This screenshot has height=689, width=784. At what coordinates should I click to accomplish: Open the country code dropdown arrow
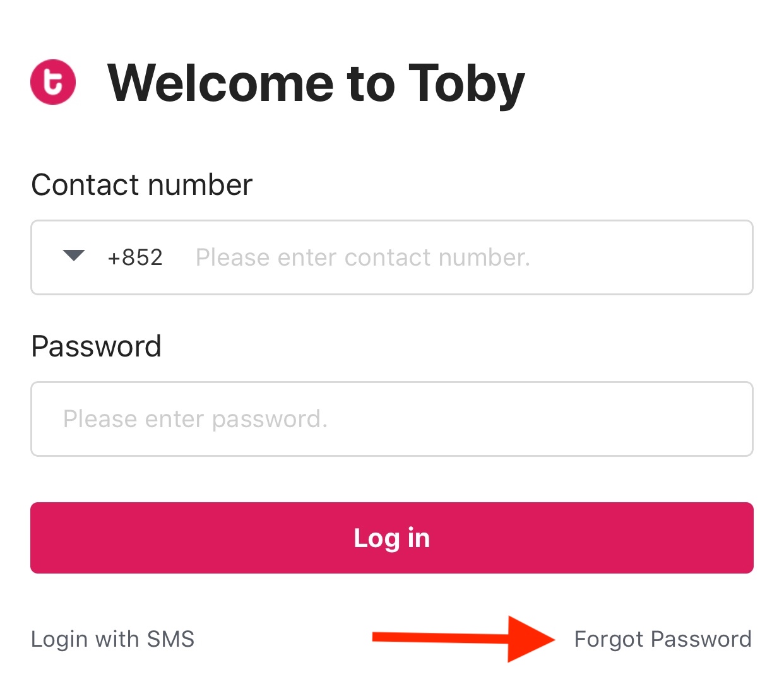click(x=74, y=256)
